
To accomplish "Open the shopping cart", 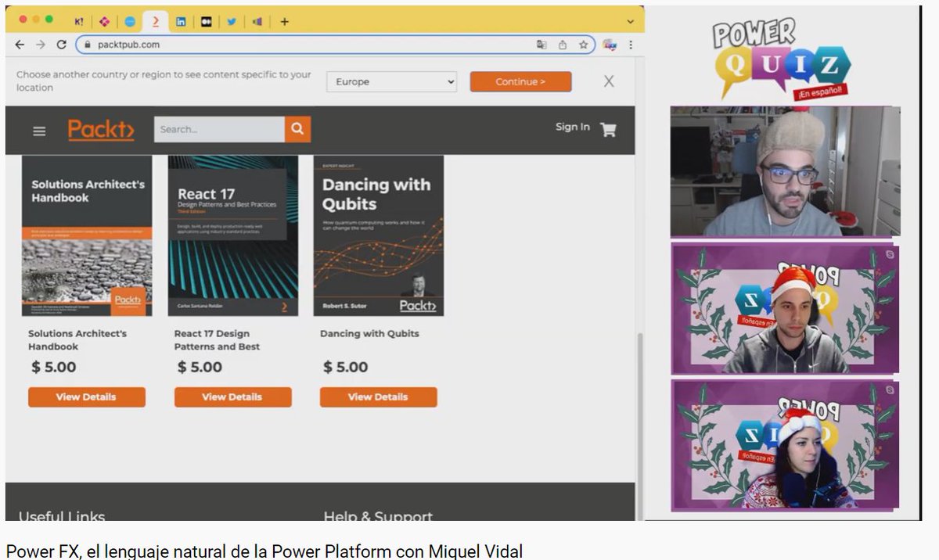I will (608, 130).
